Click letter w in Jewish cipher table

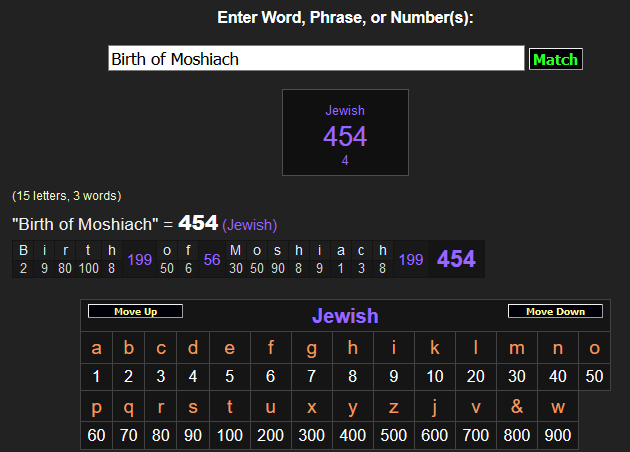coord(558,407)
